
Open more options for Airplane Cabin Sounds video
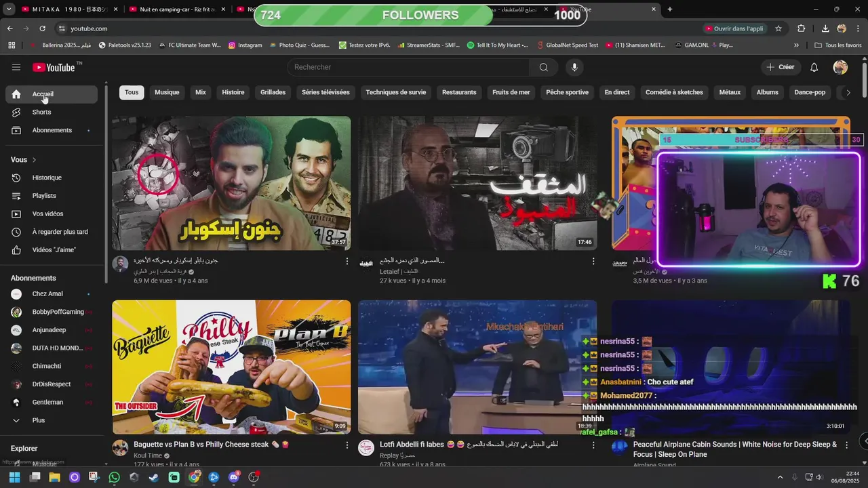(845, 445)
